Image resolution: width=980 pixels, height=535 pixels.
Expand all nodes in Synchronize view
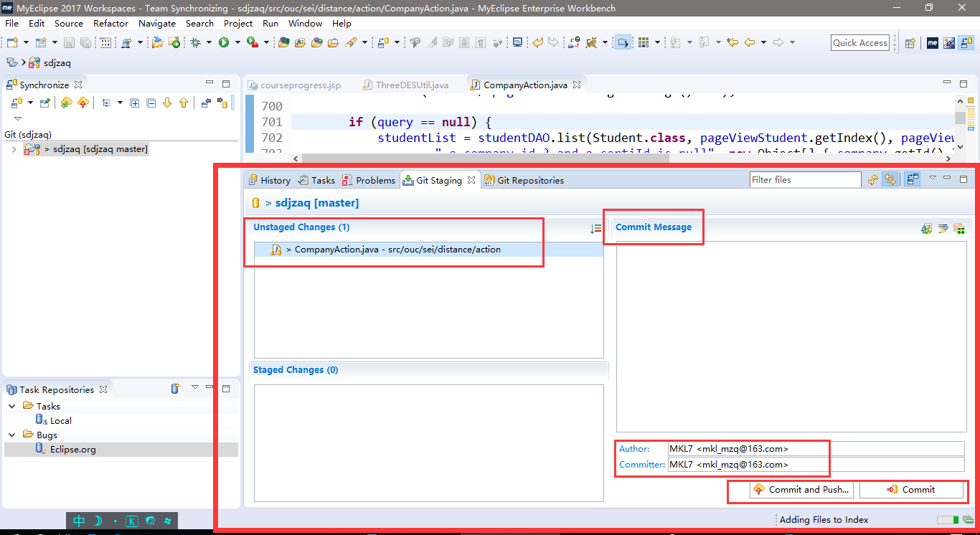[134, 103]
